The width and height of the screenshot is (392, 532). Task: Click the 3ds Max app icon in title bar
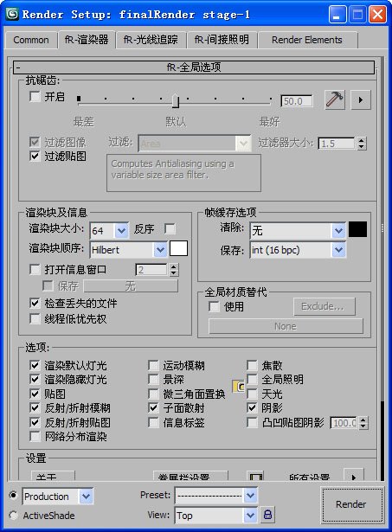tap(12, 14)
